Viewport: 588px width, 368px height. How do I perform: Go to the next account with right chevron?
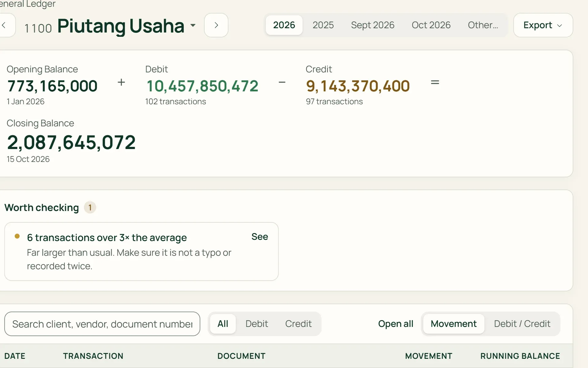pyautogui.click(x=216, y=25)
